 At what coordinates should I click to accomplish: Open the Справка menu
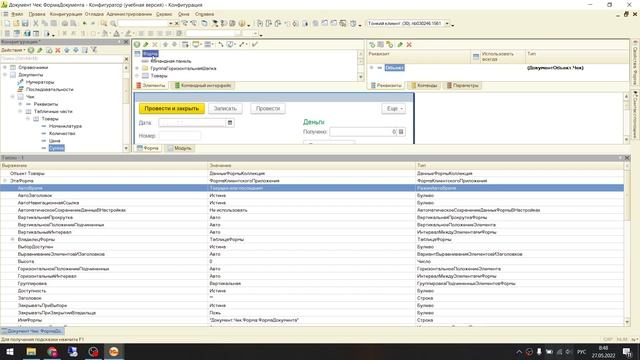click(204, 14)
